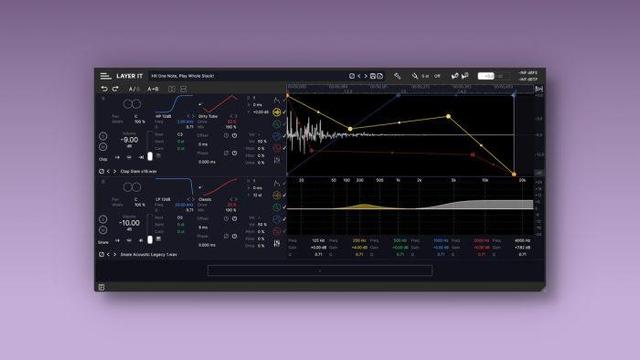Click the green envelope selector icon in Snare layer
Viewport: 640px width, 360px height.
277,207
